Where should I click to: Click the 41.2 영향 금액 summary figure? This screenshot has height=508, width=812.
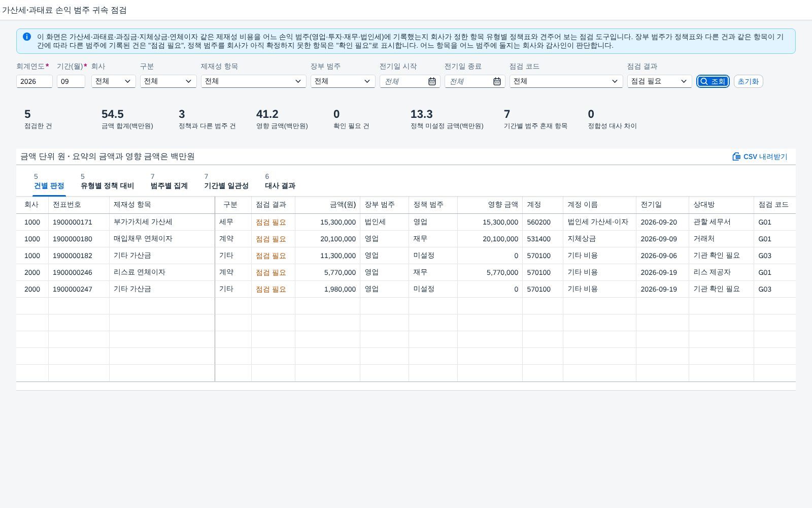click(x=267, y=114)
